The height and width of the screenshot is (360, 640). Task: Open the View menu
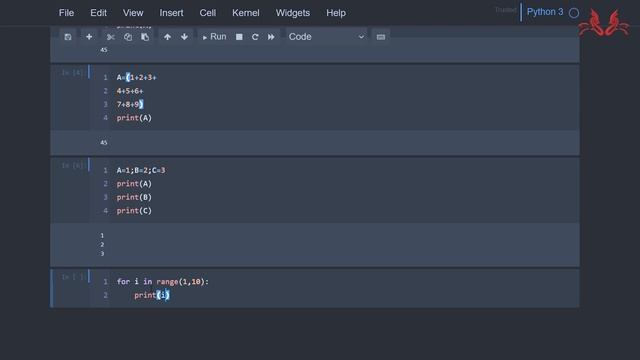click(x=133, y=13)
